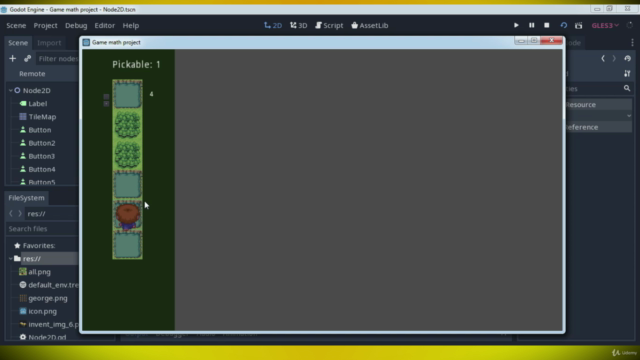Open the dock options three-dot menu
640x360 pixels.
coord(632,42)
